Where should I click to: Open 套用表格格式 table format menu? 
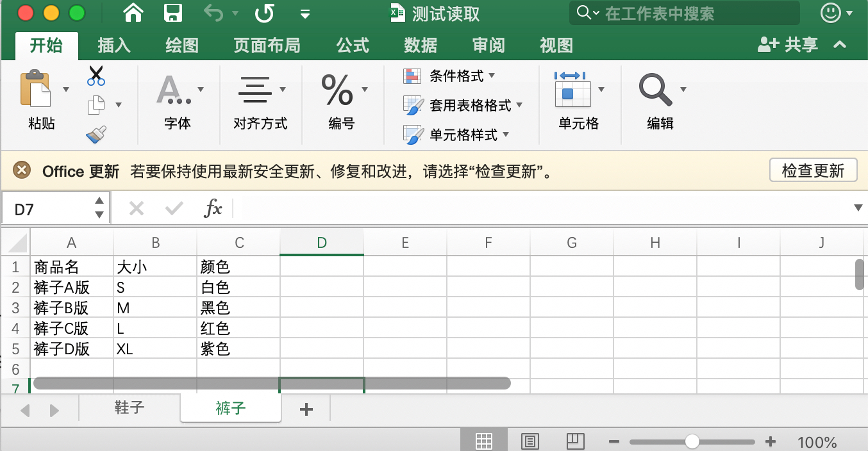[463, 105]
